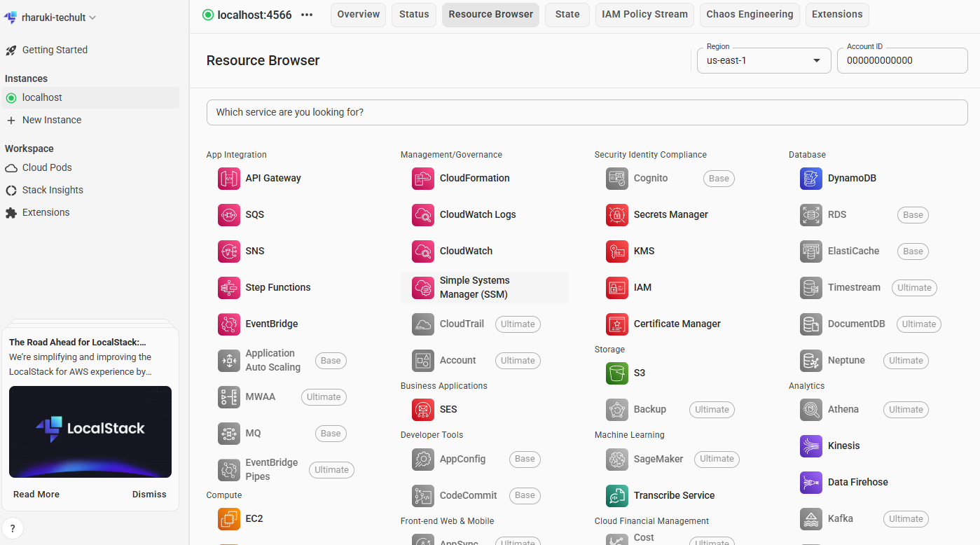
Task: Open the help question mark button
Action: pyautogui.click(x=12, y=528)
